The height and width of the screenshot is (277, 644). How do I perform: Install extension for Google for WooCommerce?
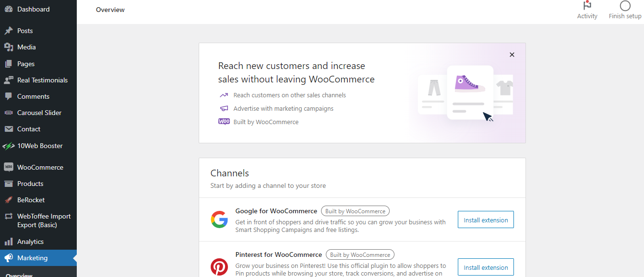pos(486,220)
